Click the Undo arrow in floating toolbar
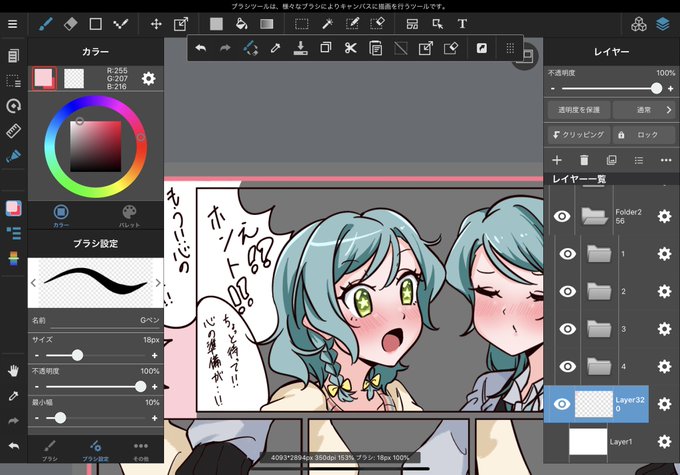680x475 pixels. [x=201, y=48]
